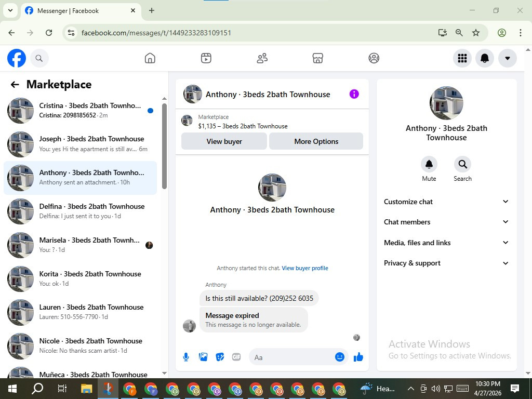Click the 'Is this still available?' message bubble

click(x=259, y=298)
